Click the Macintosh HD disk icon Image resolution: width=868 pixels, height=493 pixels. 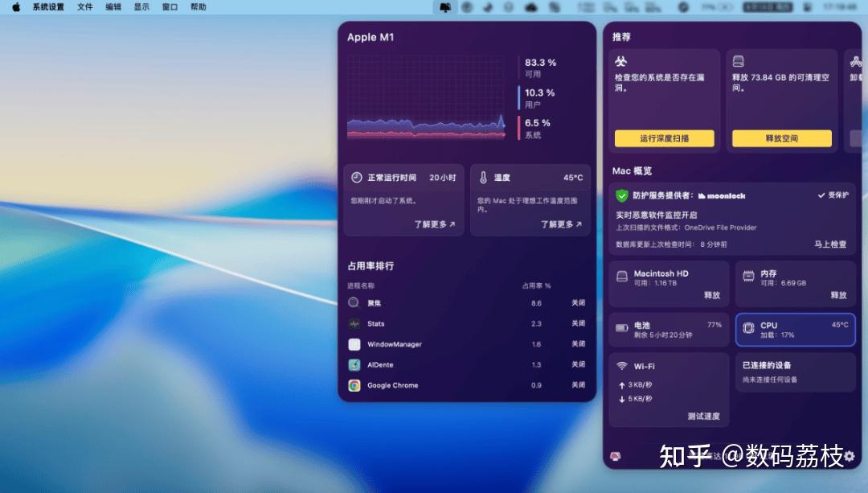(622, 277)
